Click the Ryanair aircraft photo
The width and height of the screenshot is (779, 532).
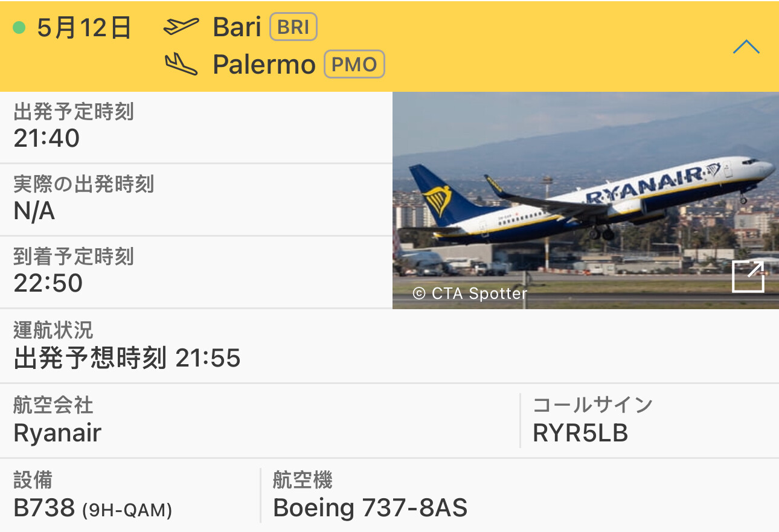tap(586, 200)
